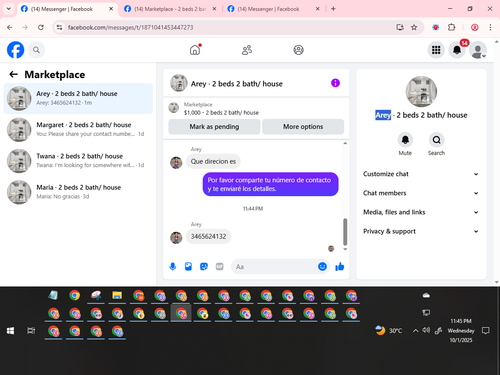Bookmark this page star icon
The height and width of the screenshot is (375, 500).
(x=414, y=27)
